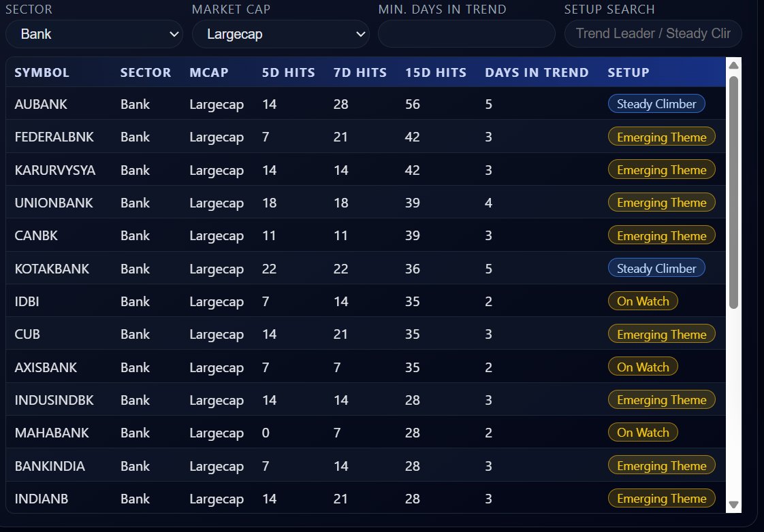This screenshot has width=764, height=532.
Task: Click BANKINDIA's Emerging Theme badge
Action: tap(662, 465)
